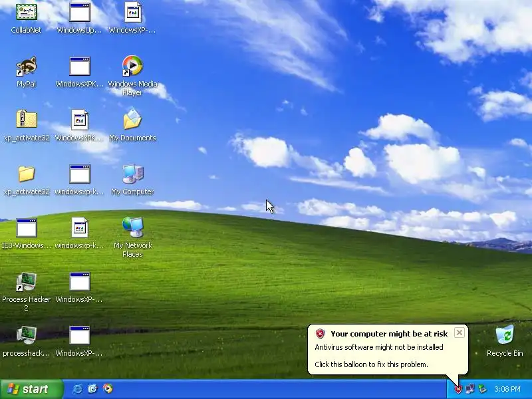
Task: Launch the MyPal raccoon shortcut
Action: (26, 66)
